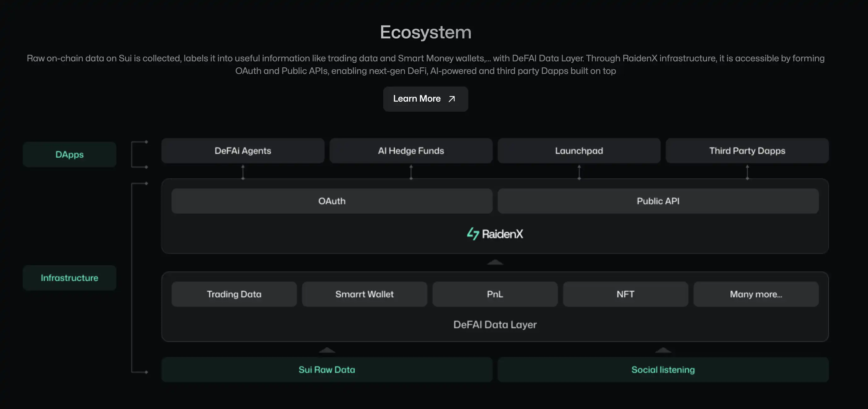The width and height of the screenshot is (868, 409).
Task: Click the Trading Data tile
Action: [x=234, y=294]
